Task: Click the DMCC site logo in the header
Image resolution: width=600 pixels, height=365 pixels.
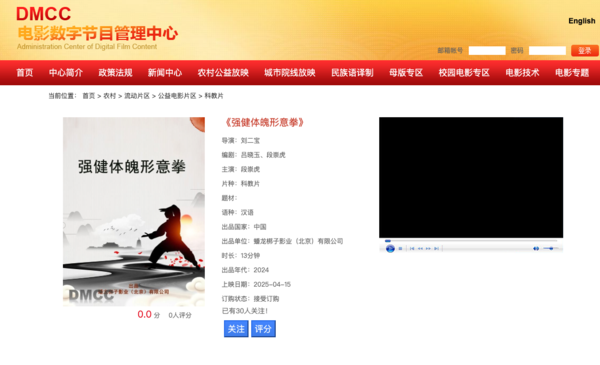Action: pyautogui.click(x=97, y=28)
